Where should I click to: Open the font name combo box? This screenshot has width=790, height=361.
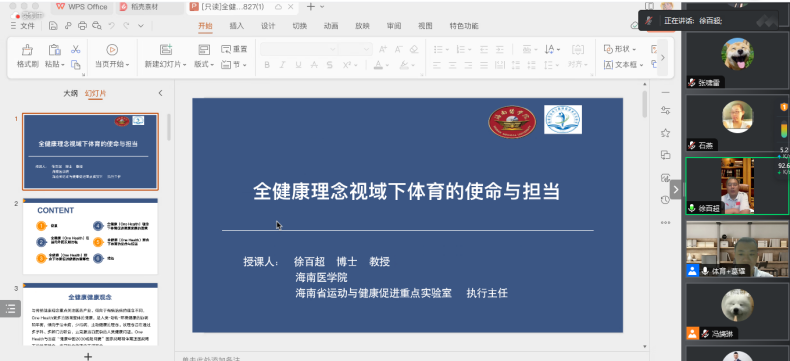[x=299, y=49]
